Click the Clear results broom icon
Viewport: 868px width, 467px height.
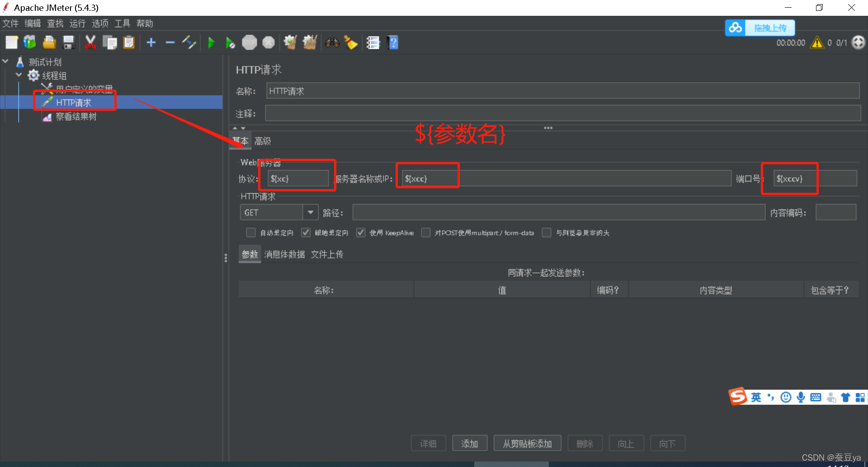tap(290, 43)
